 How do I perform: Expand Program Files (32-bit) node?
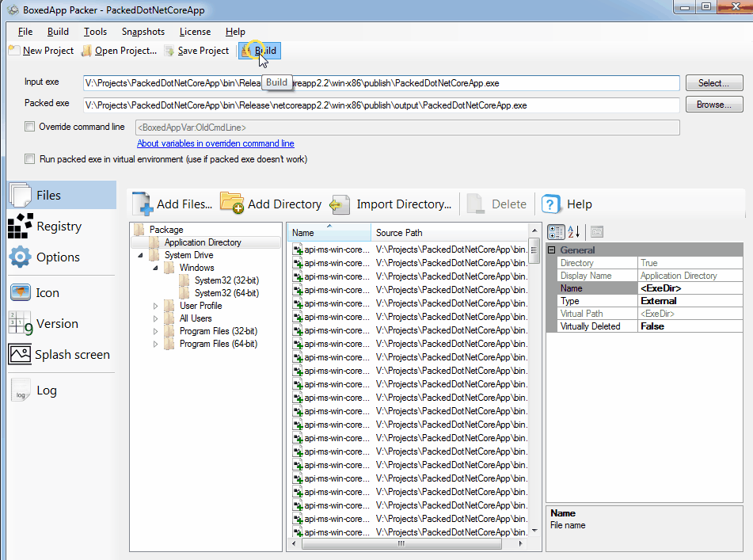point(156,331)
